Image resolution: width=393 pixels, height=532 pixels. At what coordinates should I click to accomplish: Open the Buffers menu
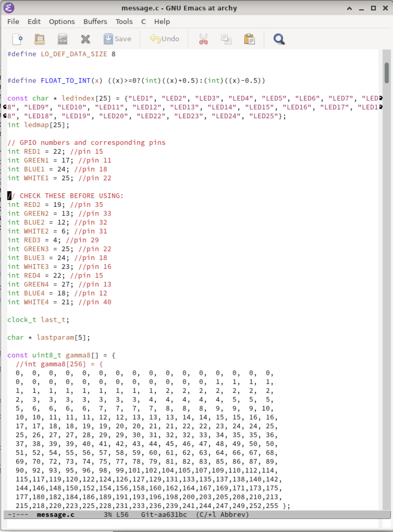click(95, 21)
